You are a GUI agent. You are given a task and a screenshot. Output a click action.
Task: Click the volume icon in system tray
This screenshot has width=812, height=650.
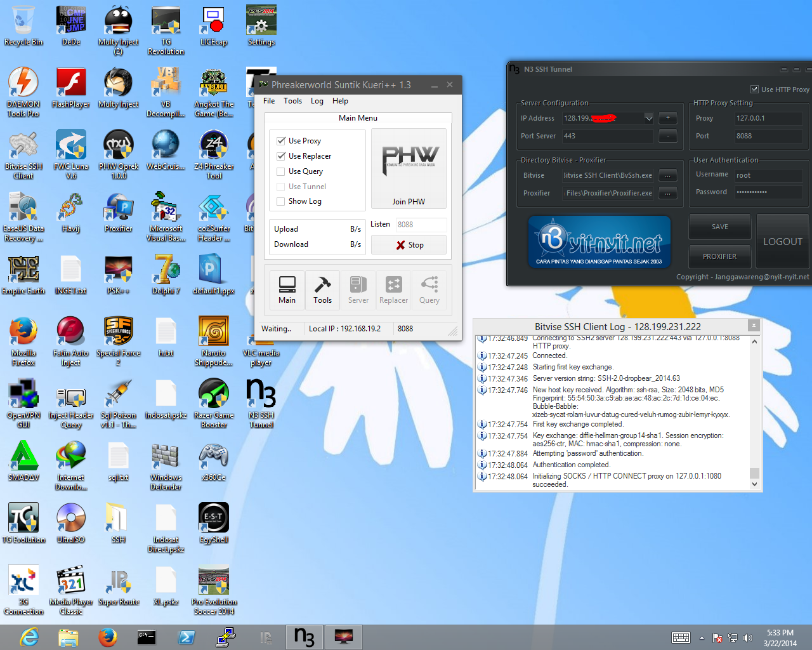[x=747, y=638]
